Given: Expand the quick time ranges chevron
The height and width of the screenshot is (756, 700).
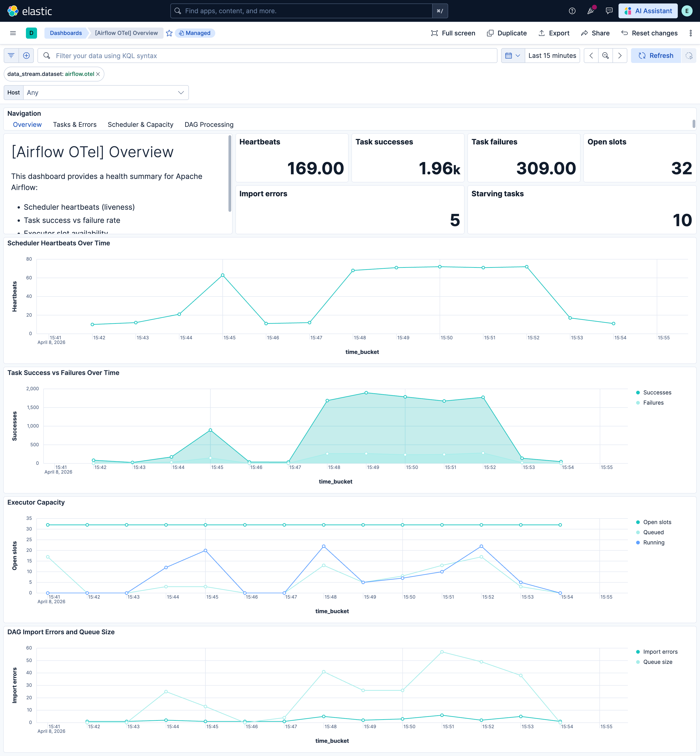Looking at the screenshot, I should [518, 55].
